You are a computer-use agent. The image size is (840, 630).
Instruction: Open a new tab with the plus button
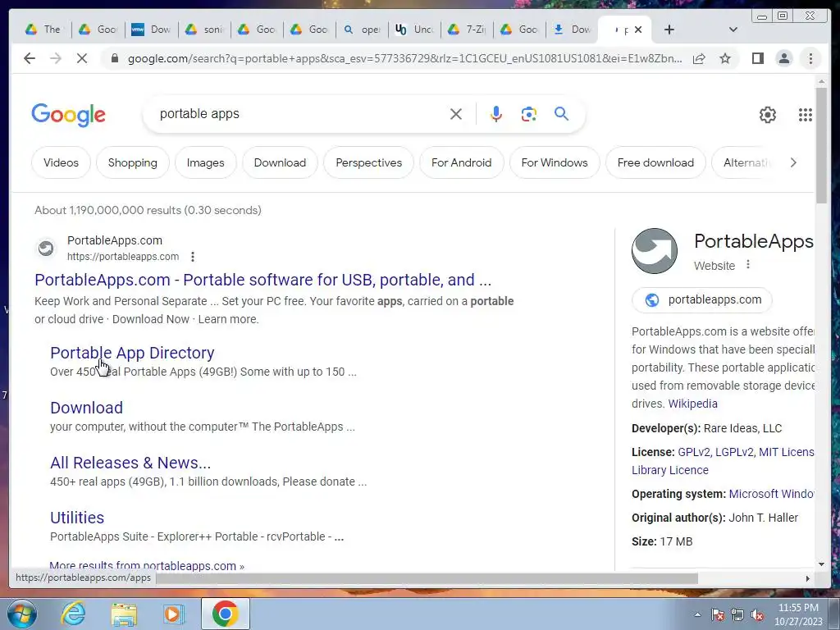[669, 30]
